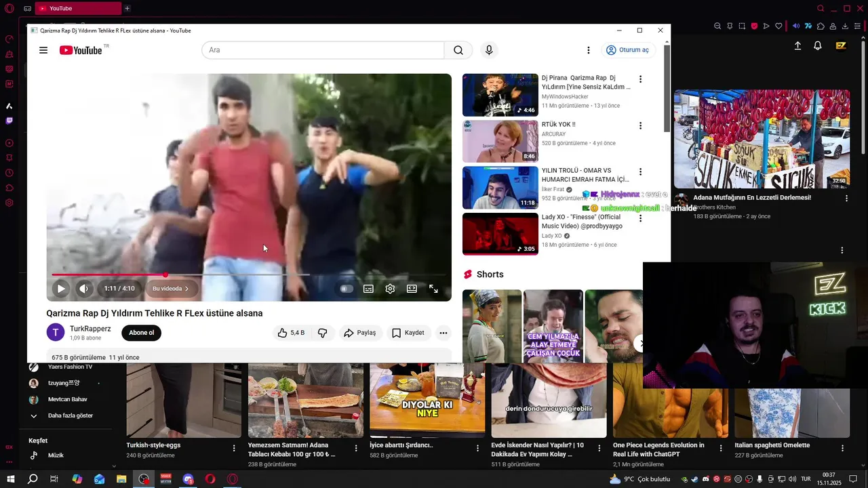Click the YouTube logo in popup window
868x488 pixels.
(81, 50)
